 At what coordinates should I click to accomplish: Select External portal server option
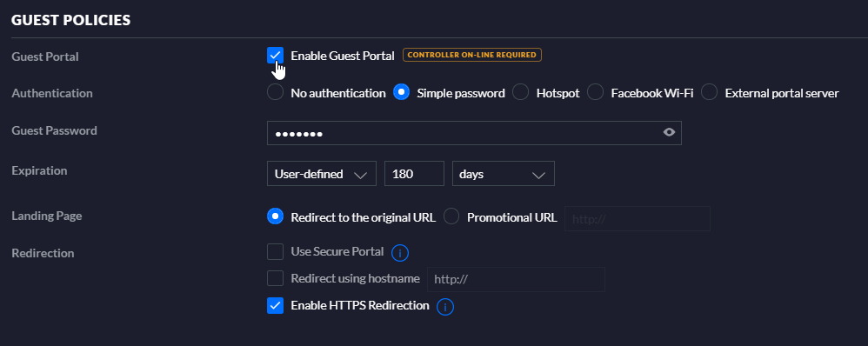click(x=709, y=92)
